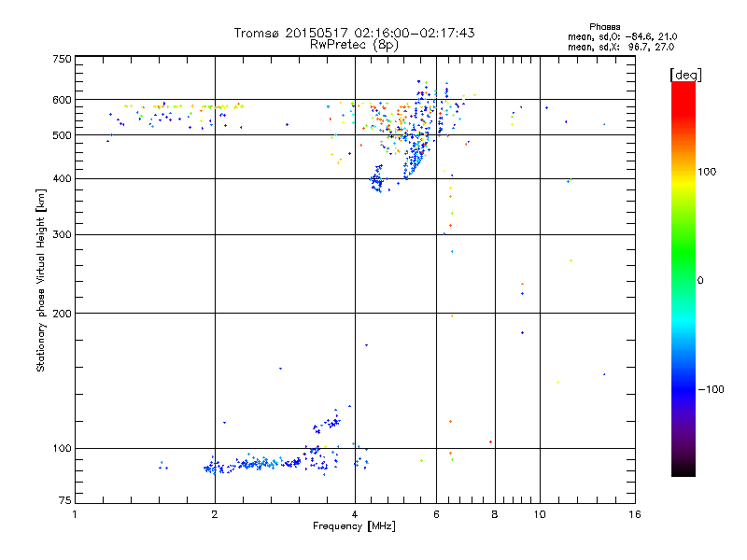This screenshot has width=747, height=560.
Task: Click the x-axis label 'Frequency [MHz]'
Action: [354, 526]
